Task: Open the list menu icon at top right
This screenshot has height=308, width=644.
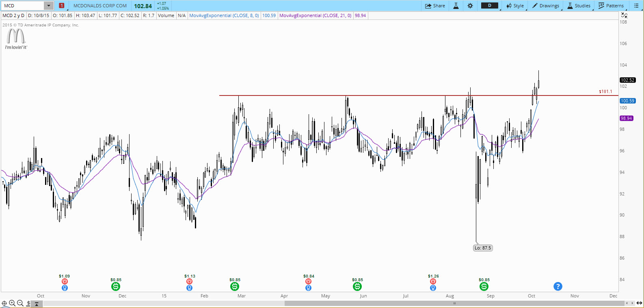Action: pos(636,6)
